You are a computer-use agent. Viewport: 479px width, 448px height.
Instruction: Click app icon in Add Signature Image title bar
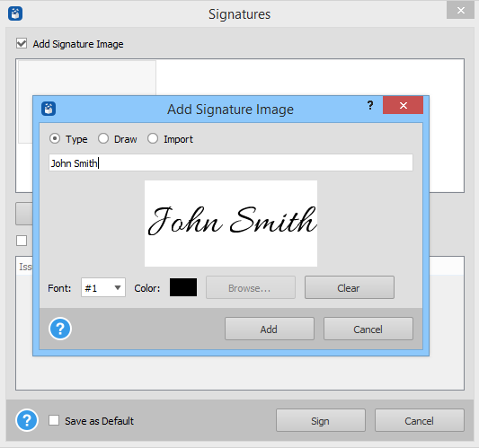pos(49,109)
